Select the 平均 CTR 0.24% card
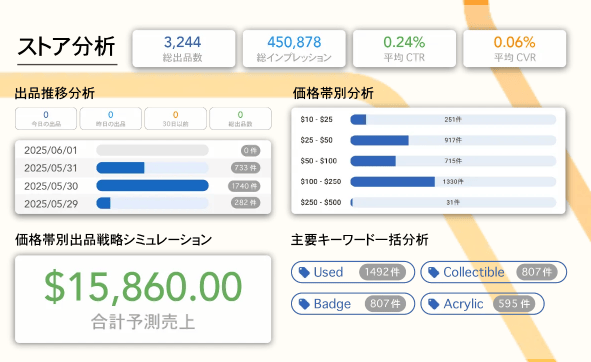 [404, 49]
